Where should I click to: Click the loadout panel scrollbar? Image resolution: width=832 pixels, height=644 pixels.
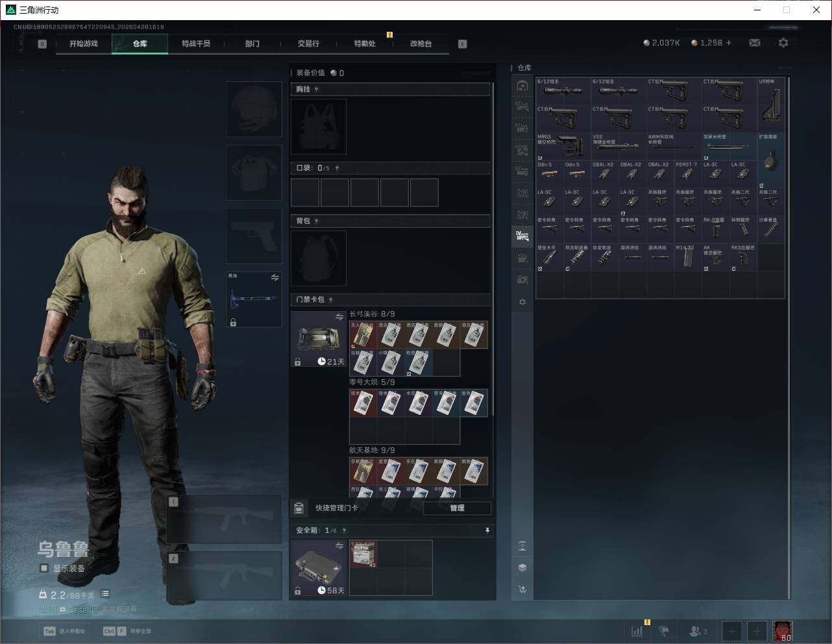[494, 250]
